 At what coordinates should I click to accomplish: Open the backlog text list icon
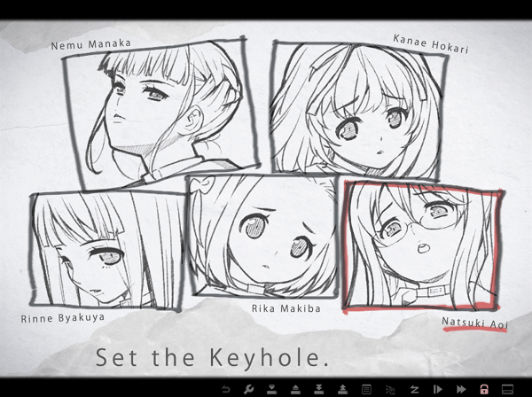pyautogui.click(x=366, y=389)
